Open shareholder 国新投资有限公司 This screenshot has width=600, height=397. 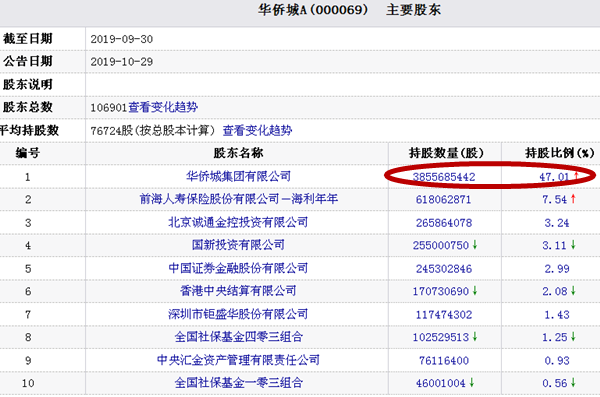pos(238,245)
